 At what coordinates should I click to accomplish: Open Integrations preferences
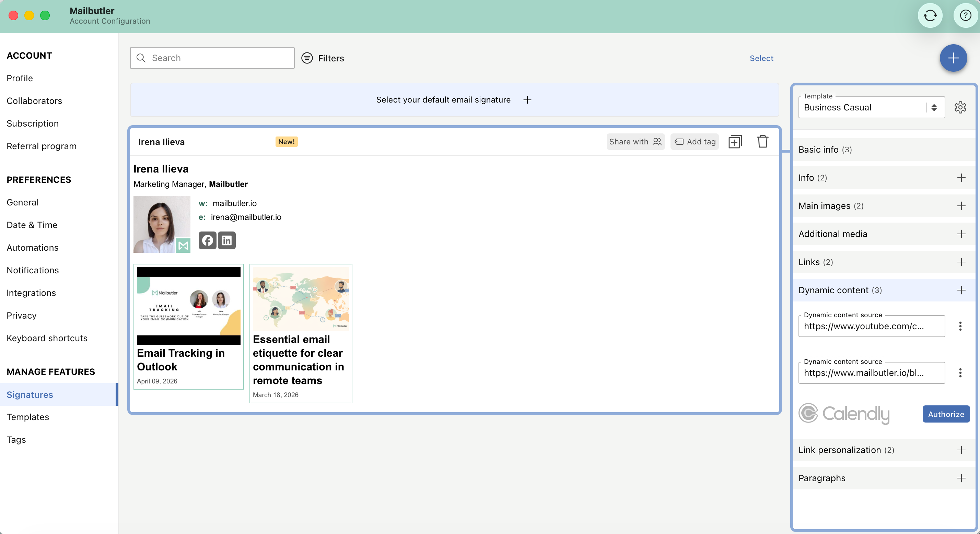(31, 293)
